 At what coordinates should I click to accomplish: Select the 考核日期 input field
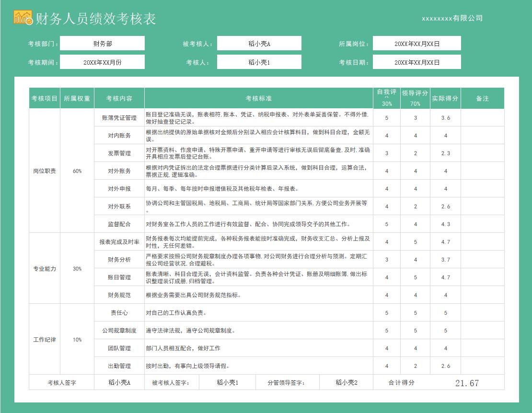click(x=416, y=62)
